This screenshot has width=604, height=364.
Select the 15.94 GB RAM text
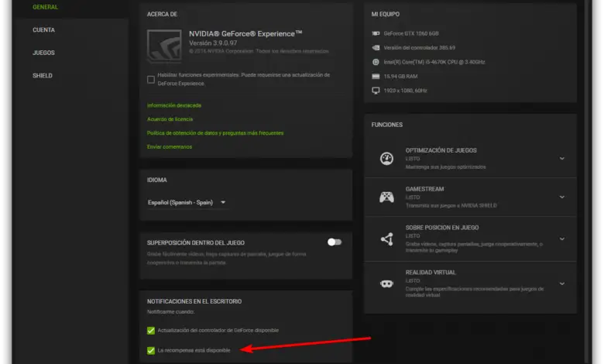(400, 76)
